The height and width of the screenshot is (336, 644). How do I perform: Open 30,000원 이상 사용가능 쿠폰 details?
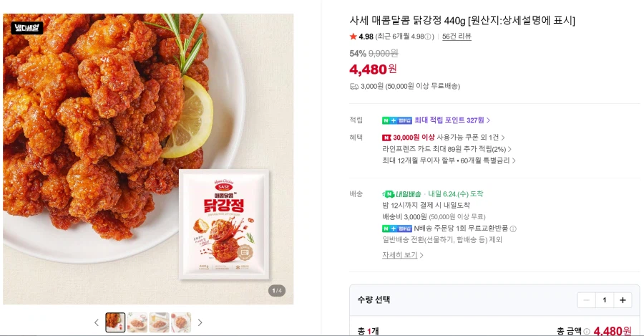pos(443,138)
